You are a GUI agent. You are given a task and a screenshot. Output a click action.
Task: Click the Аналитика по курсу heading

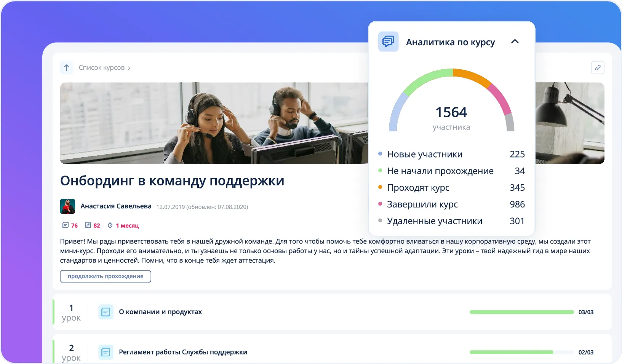(451, 42)
